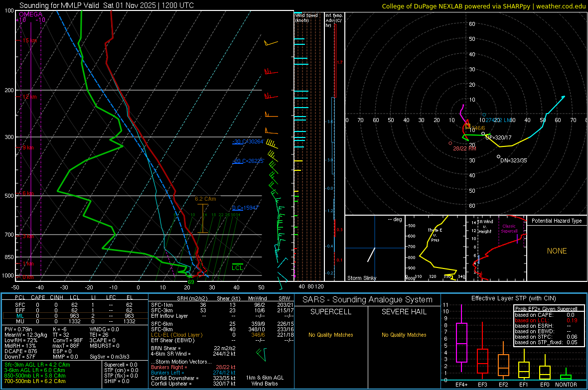
Task: Click the 'UP=320/17' hodograph label
Action: click(x=498, y=137)
